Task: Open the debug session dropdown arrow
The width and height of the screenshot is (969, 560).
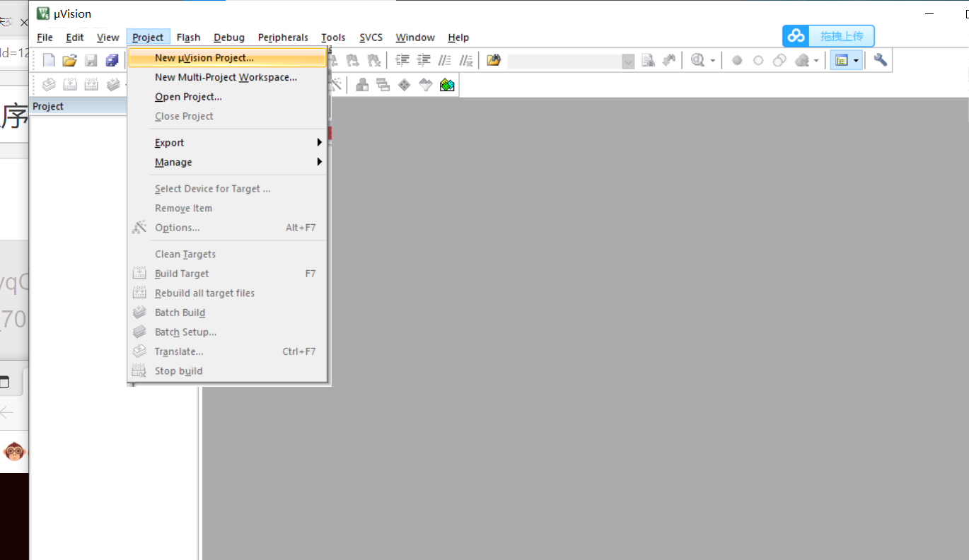Action: click(713, 61)
